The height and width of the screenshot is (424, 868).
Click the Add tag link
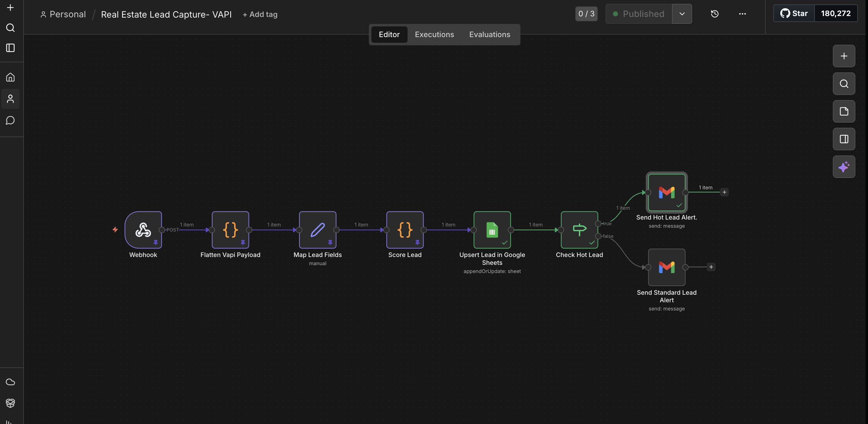pyautogui.click(x=260, y=14)
